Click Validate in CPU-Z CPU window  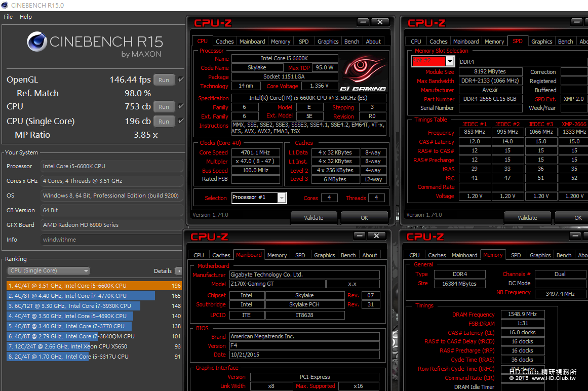313,218
